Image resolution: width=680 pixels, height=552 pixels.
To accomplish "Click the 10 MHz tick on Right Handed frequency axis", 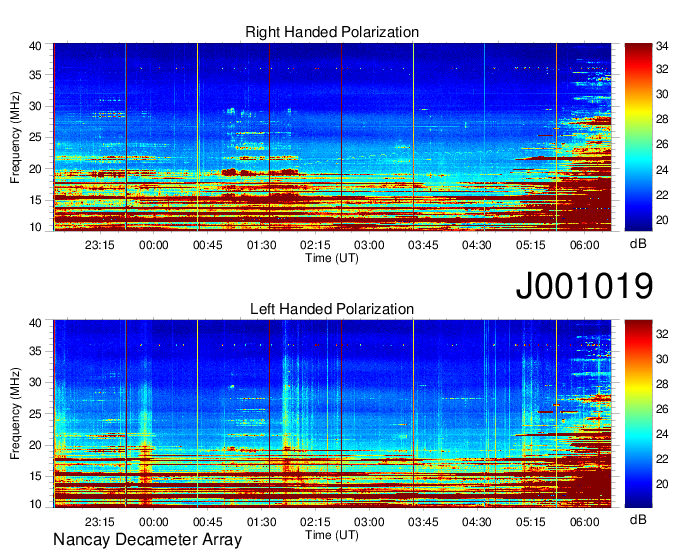I will click(x=35, y=227).
